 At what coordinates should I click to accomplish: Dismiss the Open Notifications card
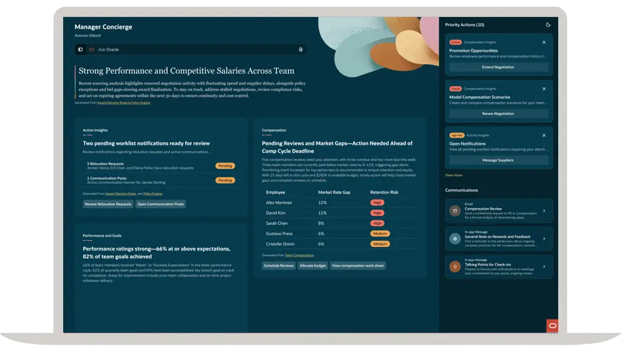[x=544, y=135]
